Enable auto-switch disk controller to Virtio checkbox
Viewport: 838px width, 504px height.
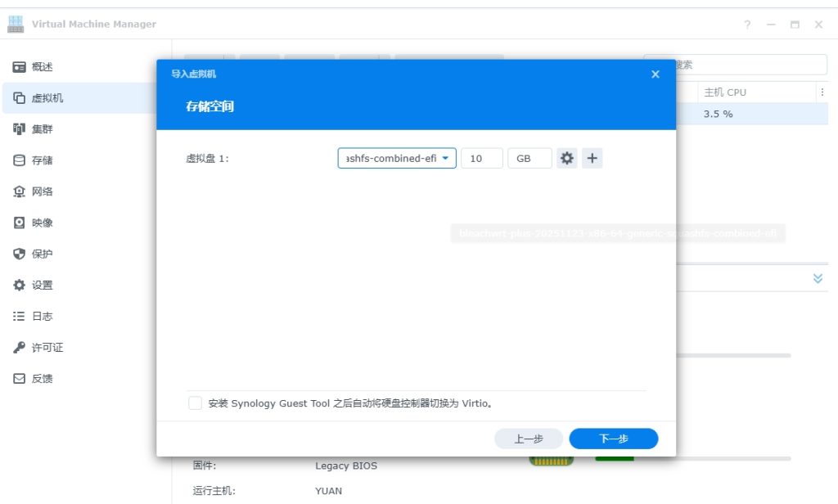tap(195, 403)
